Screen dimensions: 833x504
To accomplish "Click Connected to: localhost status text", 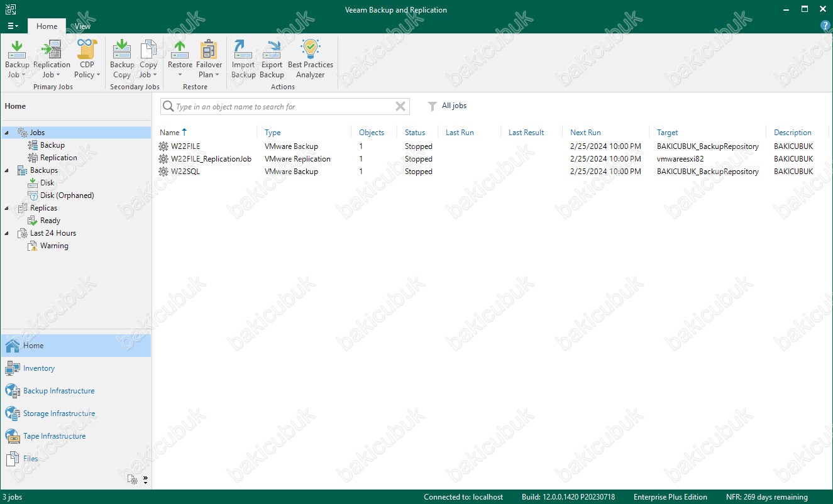I will 463,497.
